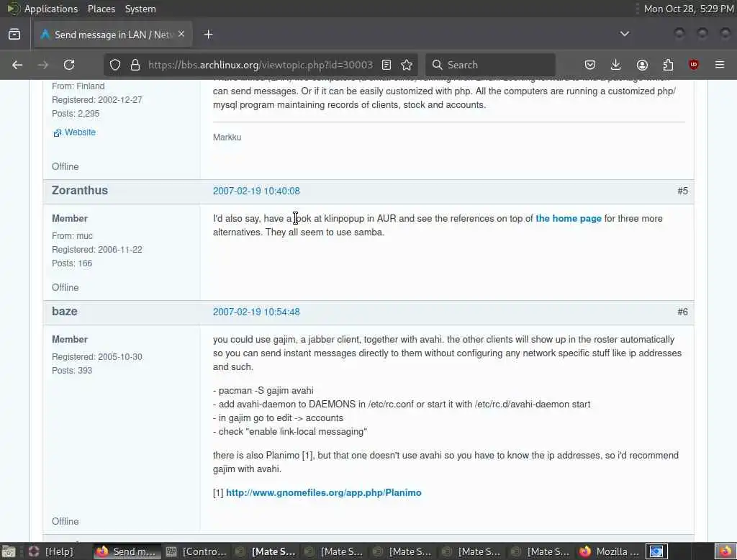Viewport: 737px width, 560px height.
Task: Expand the list all tabs chevron
Action: tap(625, 34)
